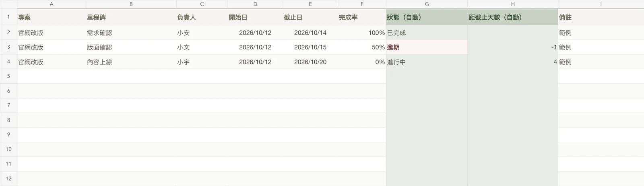
Task: Select row 8 header
Action: pyautogui.click(x=8, y=120)
